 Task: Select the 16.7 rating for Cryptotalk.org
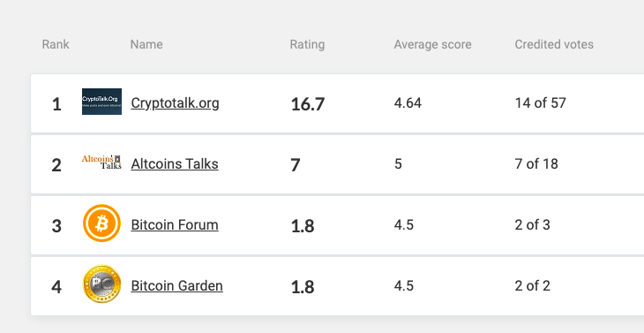[x=308, y=104]
